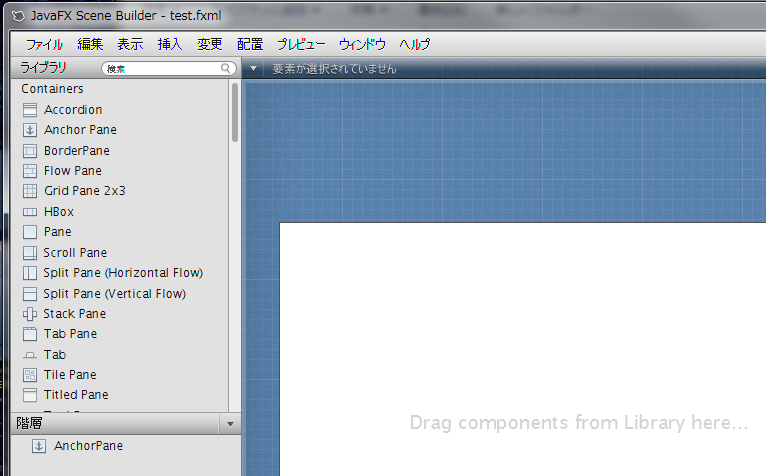Click the Tab Pane icon
Screen dimensions: 766x476
click(30, 334)
